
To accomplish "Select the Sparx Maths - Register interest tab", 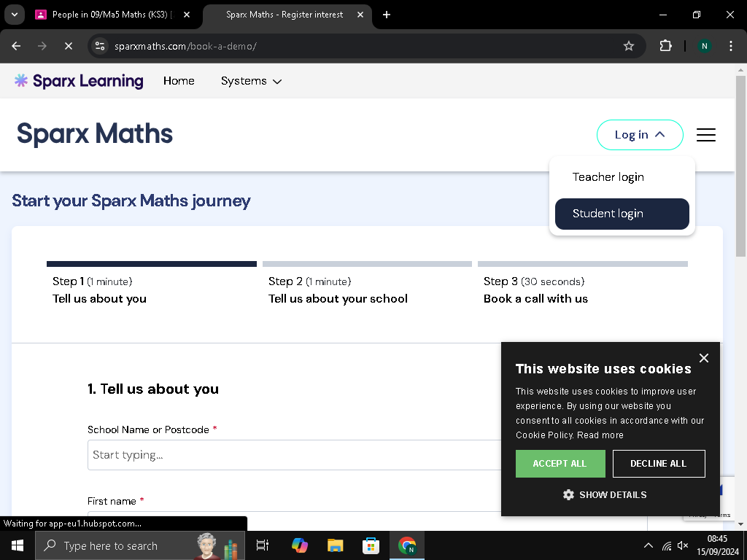I will [x=287, y=15].
